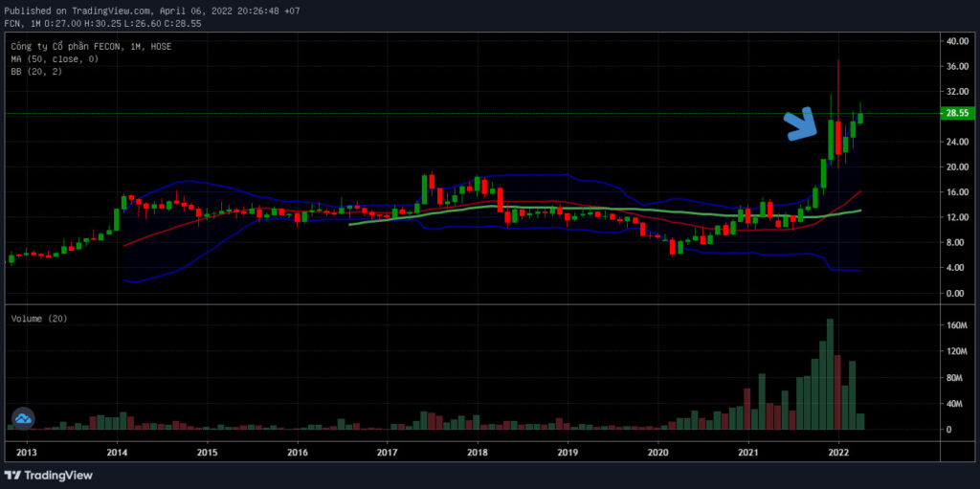Click the blue cloud icon in volume pane

23,418
